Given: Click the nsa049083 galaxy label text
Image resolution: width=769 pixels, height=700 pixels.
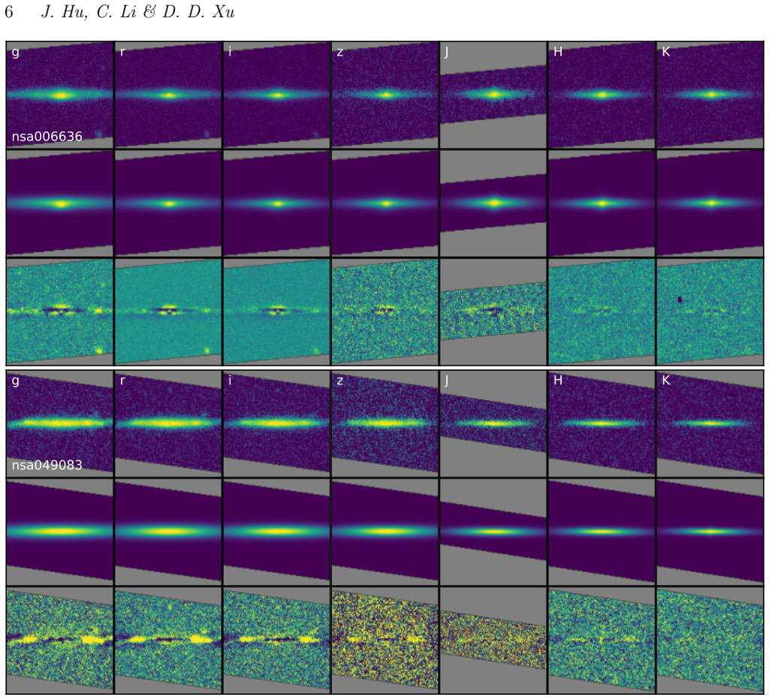Looking at the screenshot, I should [x=47, y=465].
